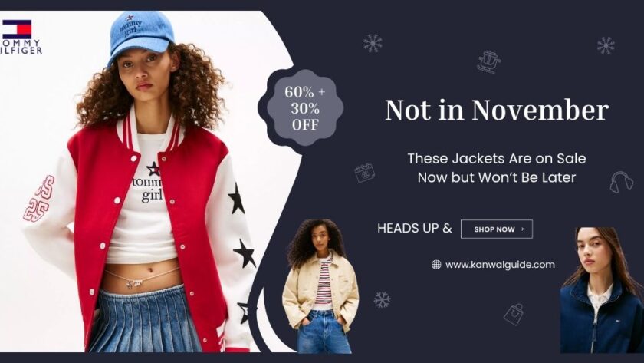The height and width of the screenshot is (363, 644).
Task: Click the Jackets Are on Sale subtitle
Action: [x=497, y=168]
